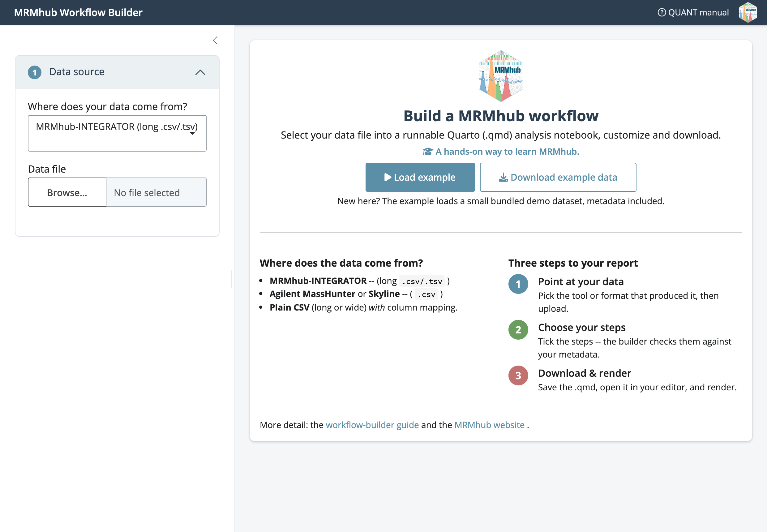The height and width of the screenshot is (532, 767).
Task: Click the Load example button
Action: [420, 177]
